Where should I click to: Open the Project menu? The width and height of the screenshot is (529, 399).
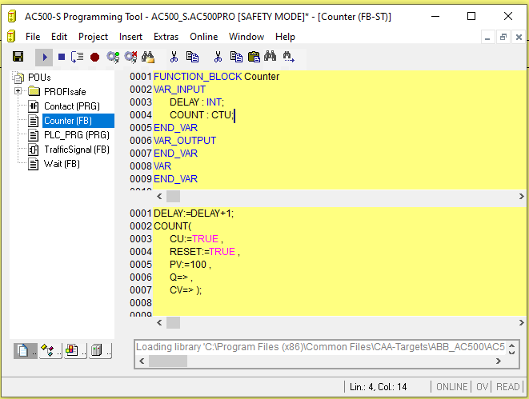[93, 36]
